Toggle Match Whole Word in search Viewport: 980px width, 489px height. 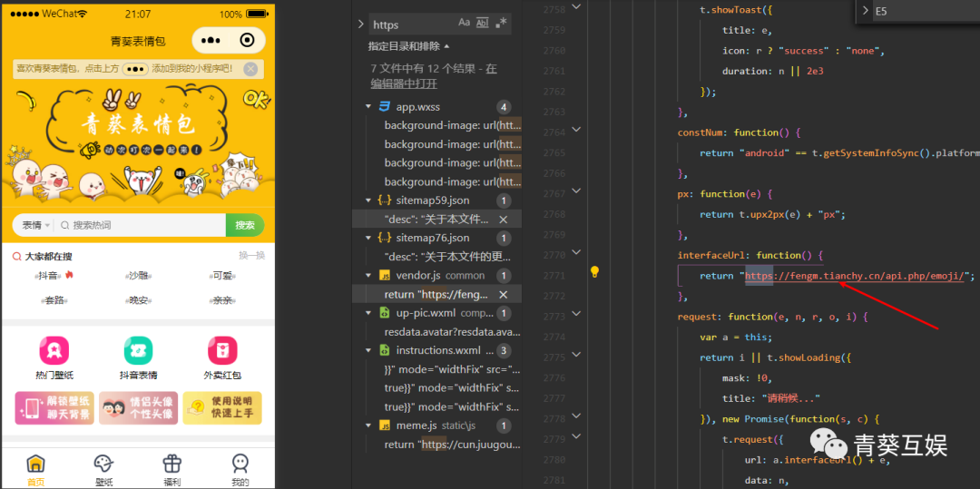click(x=482, y=23)
